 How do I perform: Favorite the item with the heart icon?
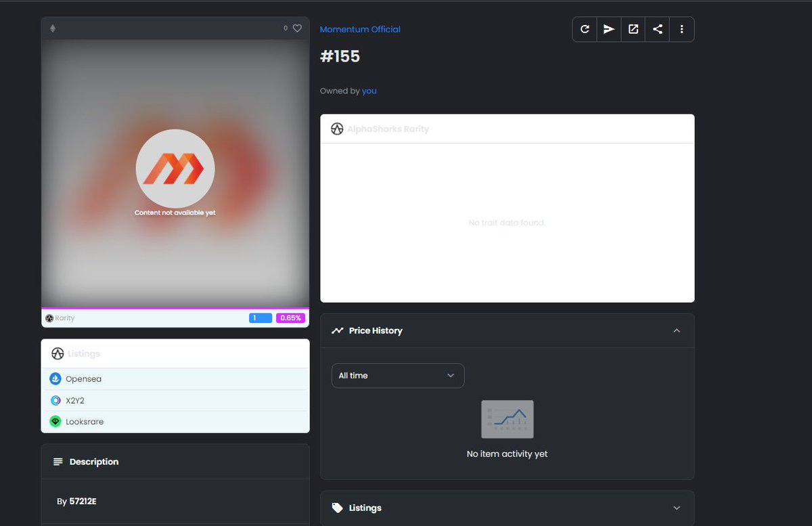point(297,28)
